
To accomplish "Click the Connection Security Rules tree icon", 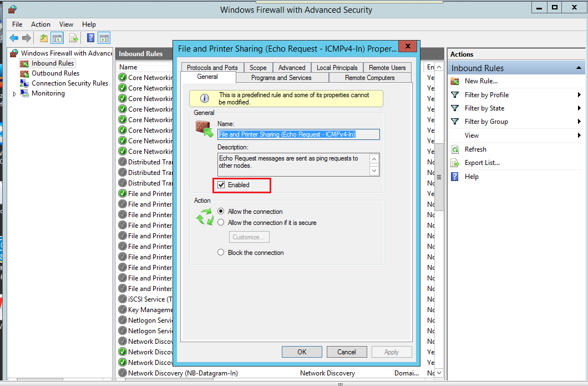I will (24, 83).
